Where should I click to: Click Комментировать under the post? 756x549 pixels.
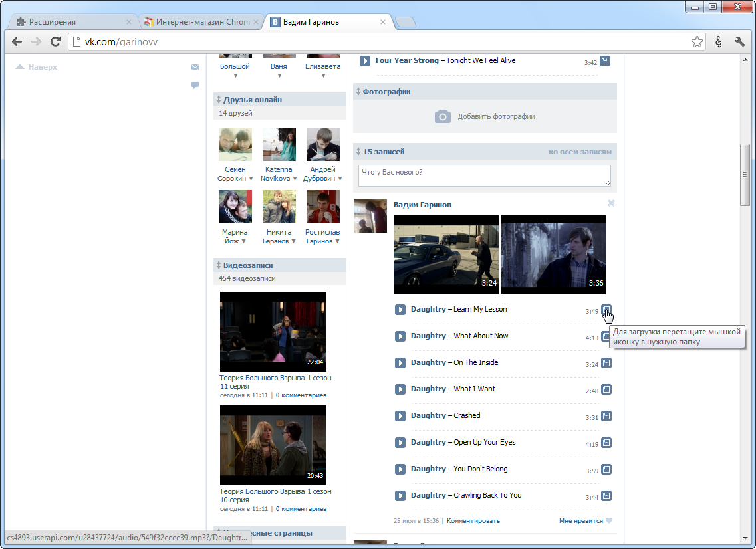point(473,521)
